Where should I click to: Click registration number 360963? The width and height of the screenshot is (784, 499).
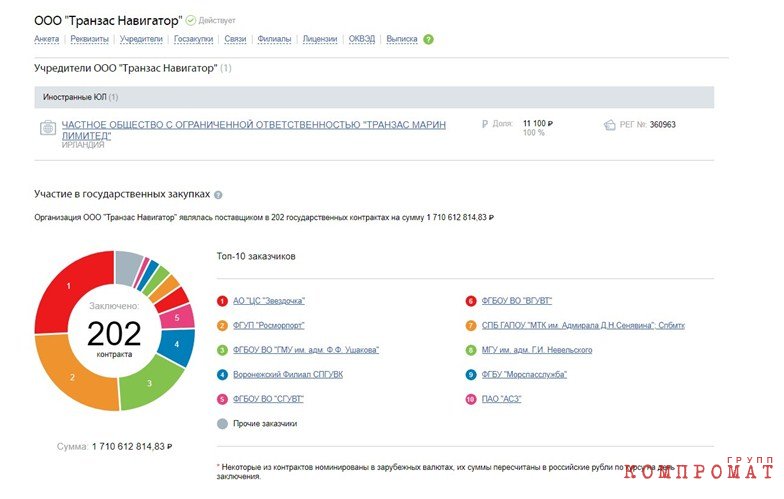click(662, 124)
